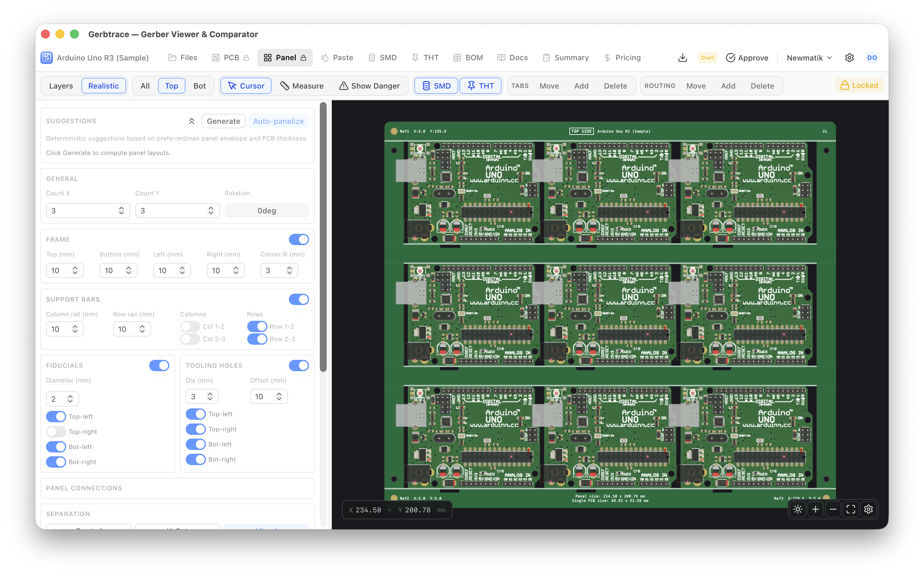Adjust tooling Offset stepper
The height and width of the screenshot is (576, 924).
pos(279,397)
